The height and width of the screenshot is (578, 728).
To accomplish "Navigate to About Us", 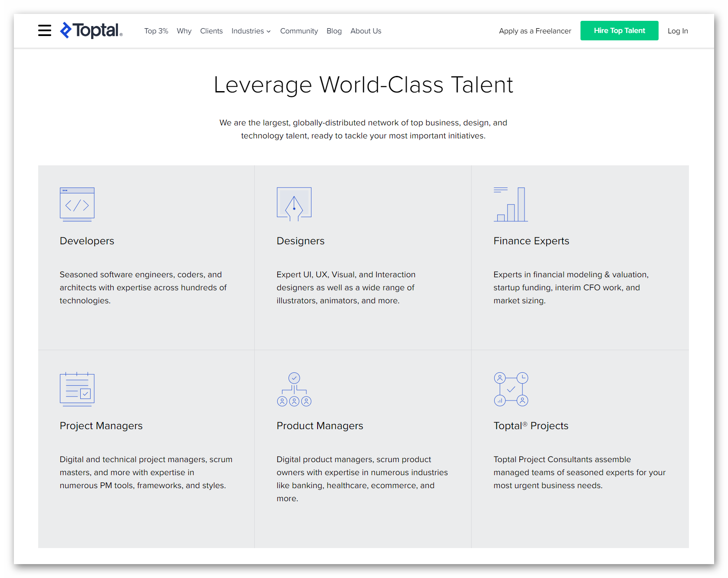I will point(366,31).
